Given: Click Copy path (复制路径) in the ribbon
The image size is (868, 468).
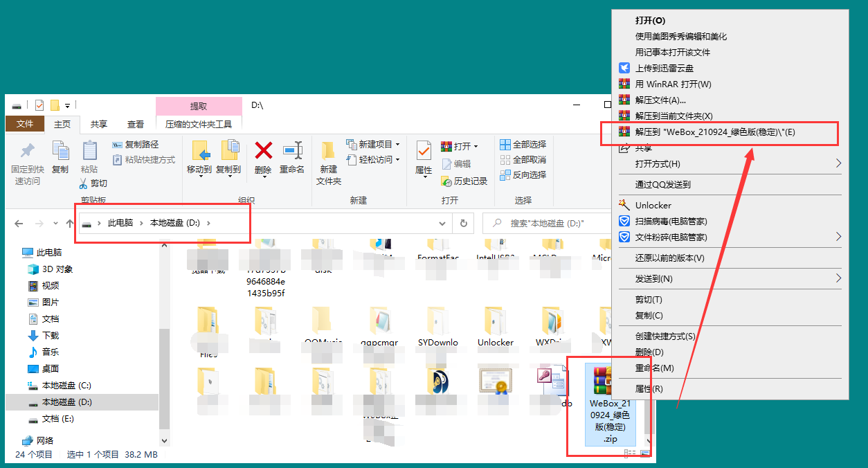Looking at the screenshot, I should pos(135,145).
